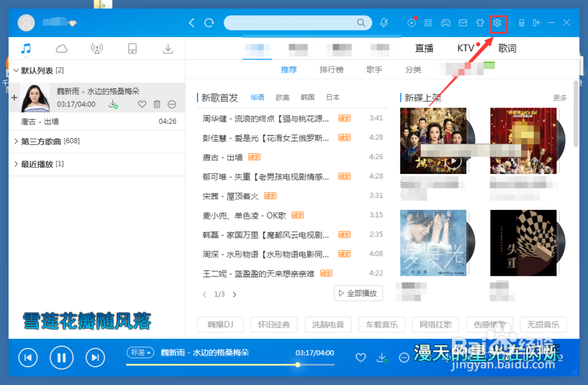
Task: Click the remote control phone icon
Action: pyautogui.click(x=521, y=24)
